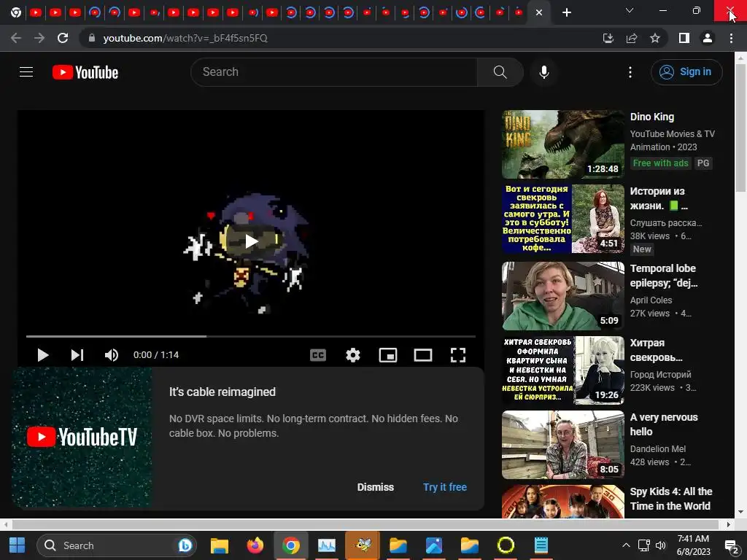The height and width of the screenshot is (560, 747).
Task: Open Chrome profile icon
Action: point(708,38)
